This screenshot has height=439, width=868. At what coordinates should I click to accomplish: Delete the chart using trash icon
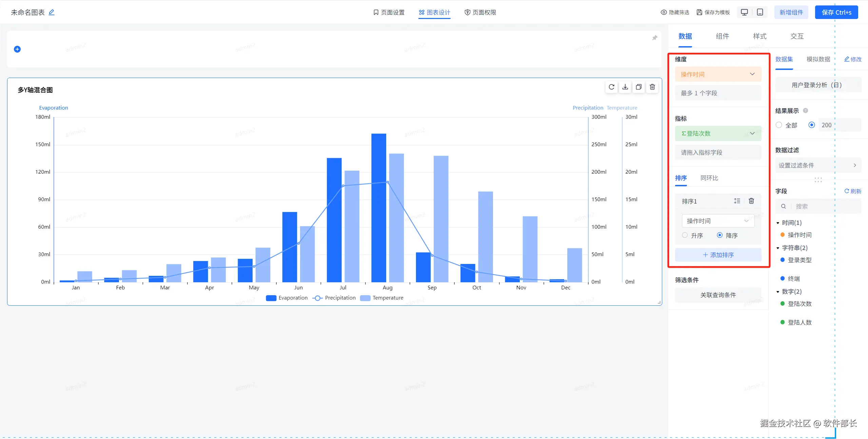(652, 87)
